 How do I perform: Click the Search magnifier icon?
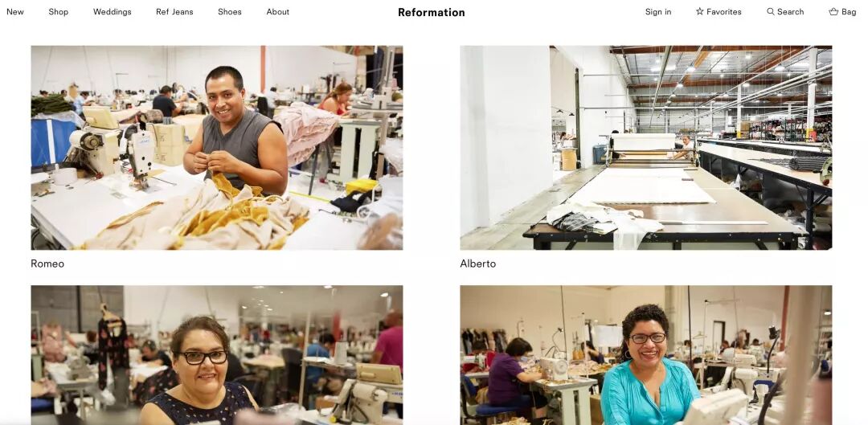click(x=770, y=11)
